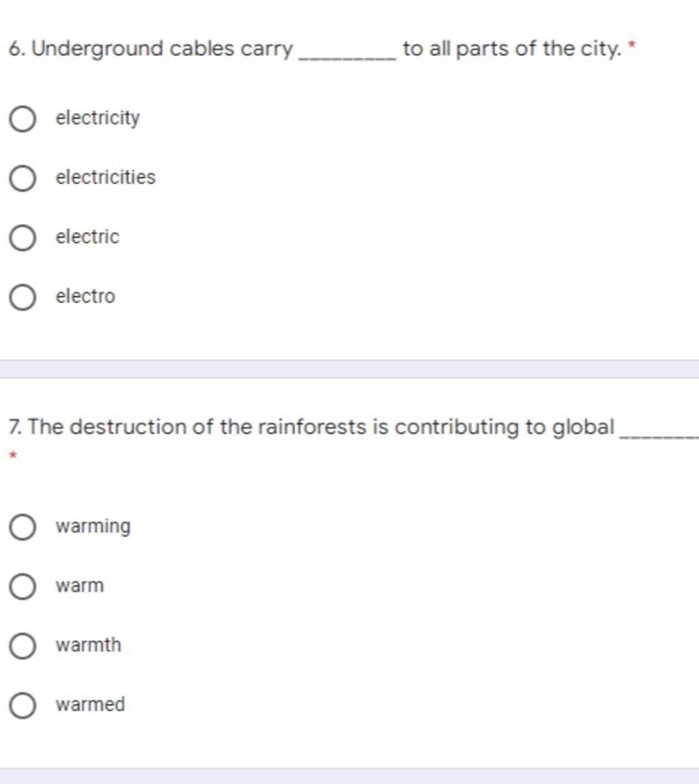Click the 'warmed' answer text
699x784 pixels.
tap(90, 704)
